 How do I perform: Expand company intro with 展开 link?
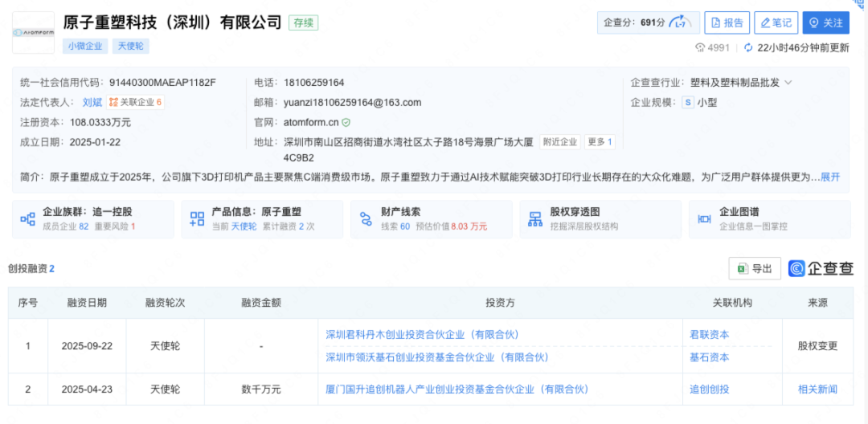pos(830,177)
